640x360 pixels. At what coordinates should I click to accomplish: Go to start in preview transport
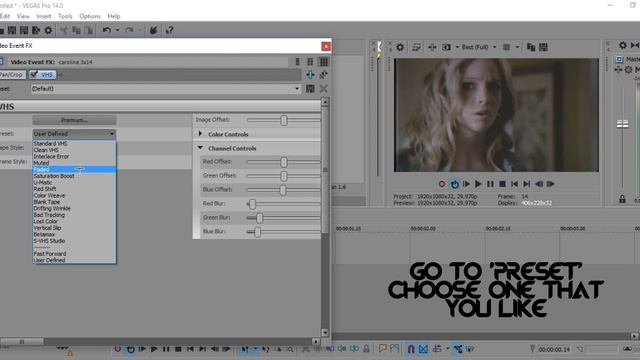(514, 184)
